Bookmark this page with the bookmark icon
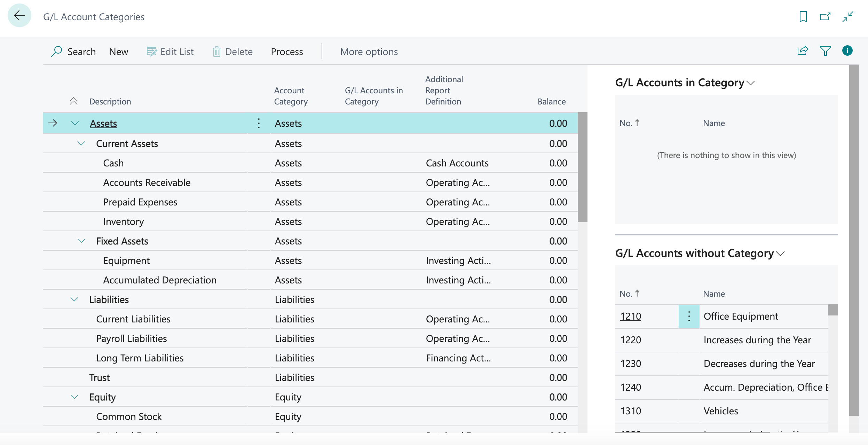868x445 pixels. (x=803, y=17)
